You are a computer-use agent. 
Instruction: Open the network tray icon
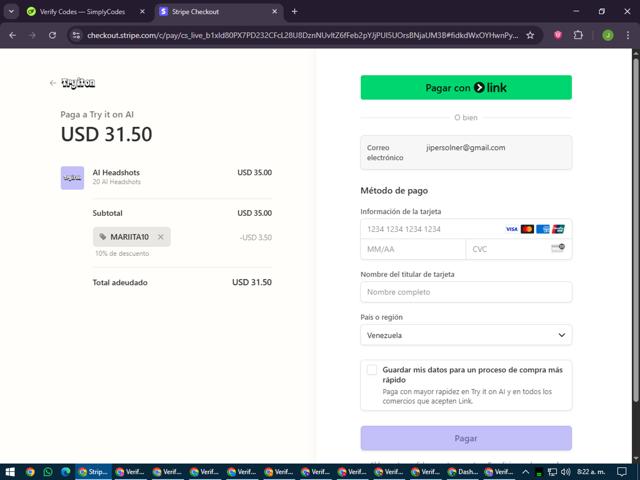point(552,472)
